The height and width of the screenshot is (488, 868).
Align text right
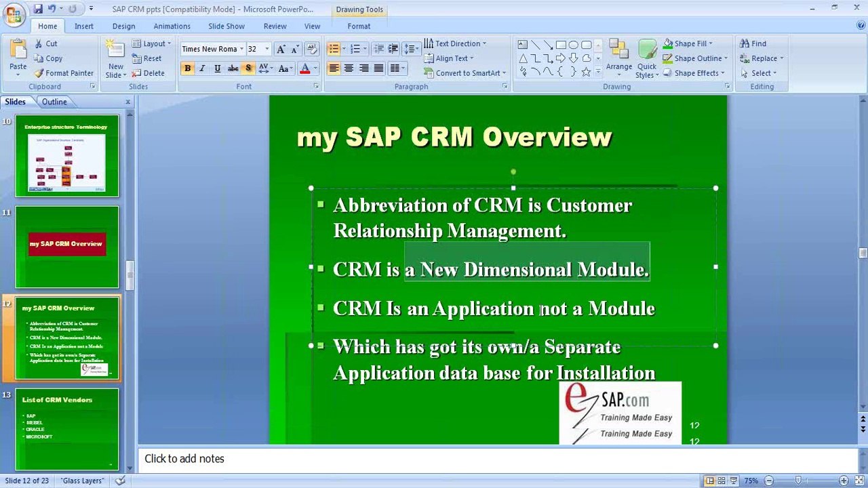pyautogui.click(x=363, y=68)
